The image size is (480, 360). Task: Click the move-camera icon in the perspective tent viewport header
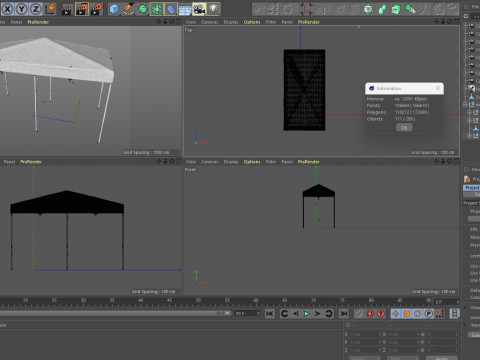159,22
